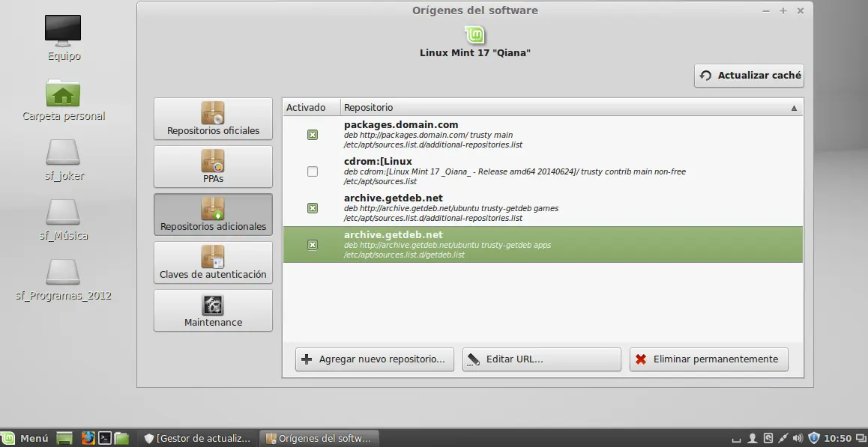Click plus icon on Agregar button
This screenshot has height=447, width=868.
tap(306, 359)
